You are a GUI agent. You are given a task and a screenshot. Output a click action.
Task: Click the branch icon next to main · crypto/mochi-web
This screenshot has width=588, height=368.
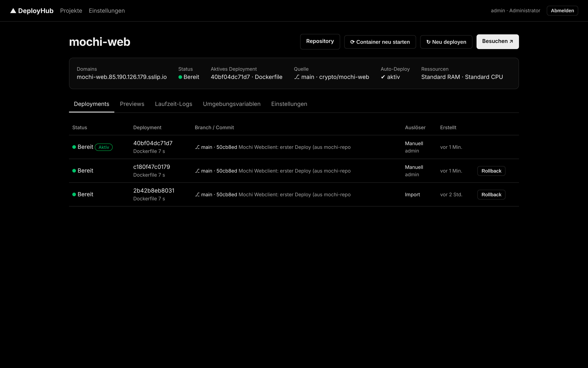pos(297,77)
